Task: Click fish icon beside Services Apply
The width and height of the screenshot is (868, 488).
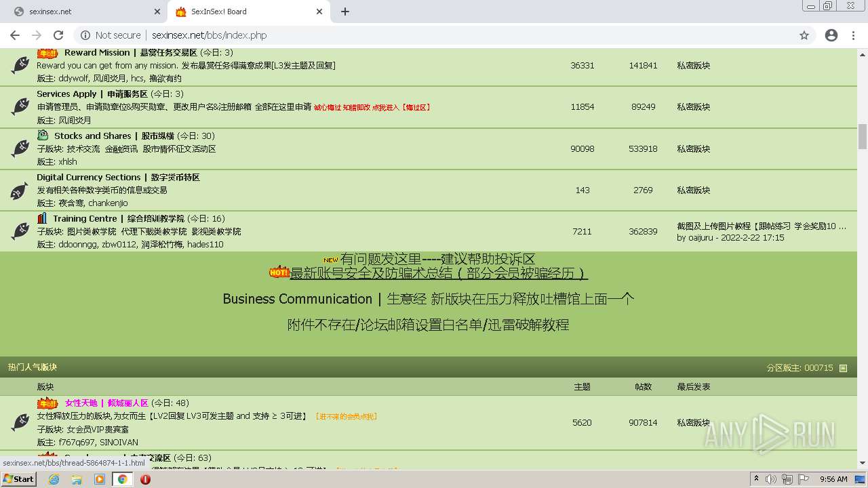Action: point(20,106)
